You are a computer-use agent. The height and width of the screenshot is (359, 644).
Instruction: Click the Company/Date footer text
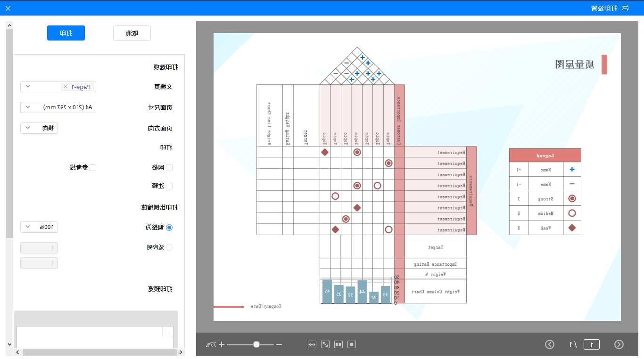(x=266, y=306)
